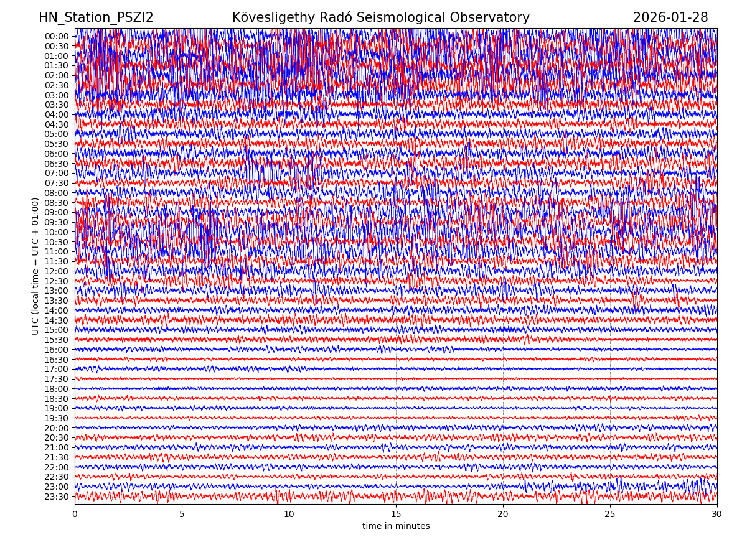Select x-axis tick label 10
747x560 pixels.
pyautogui.click(x=289, y=515)
